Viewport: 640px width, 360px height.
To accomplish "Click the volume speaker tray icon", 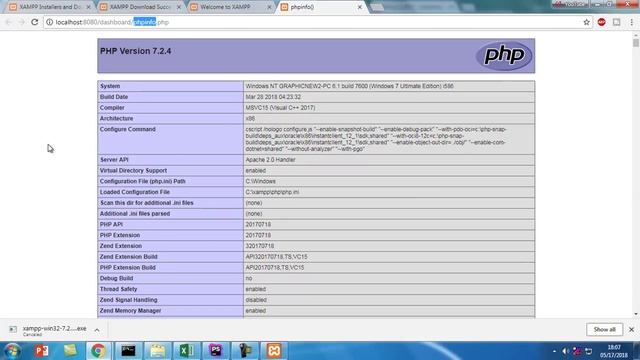I will click(565, 351).
